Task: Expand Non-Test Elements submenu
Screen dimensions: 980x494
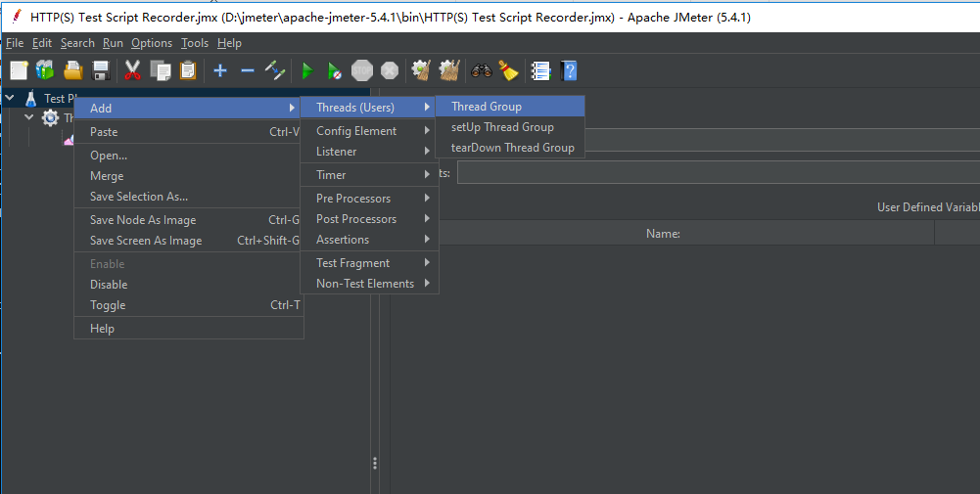Action: click(x=369, y=284)
